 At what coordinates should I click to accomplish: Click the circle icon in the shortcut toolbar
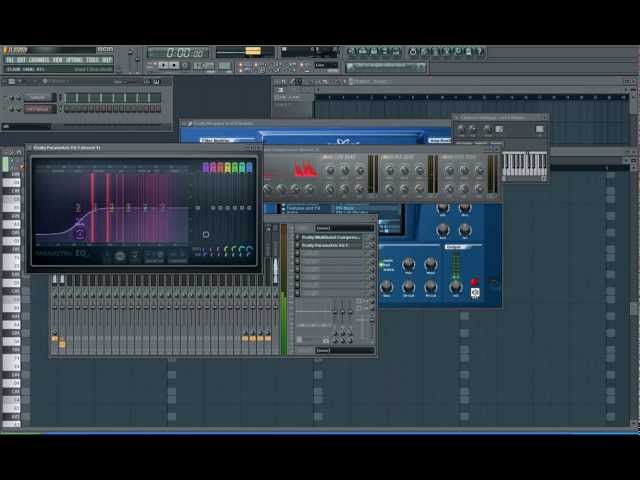pyautogui.click(x=413, y=52)
